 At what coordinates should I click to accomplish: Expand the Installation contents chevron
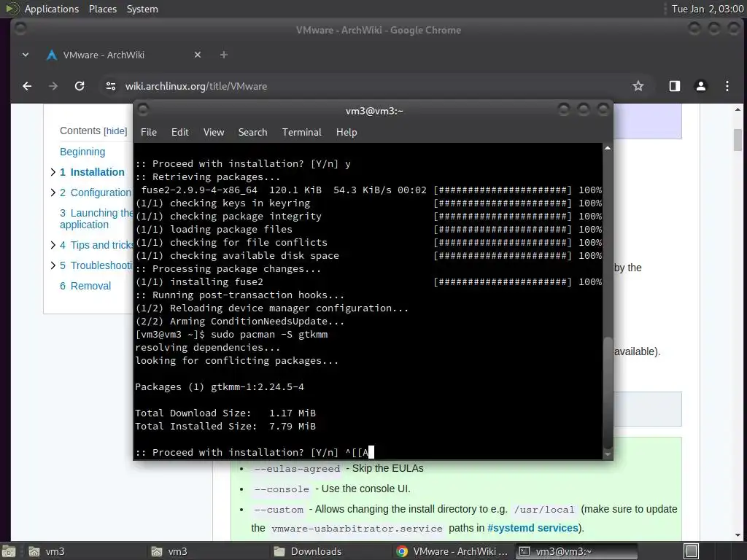[x=53, y=172]
